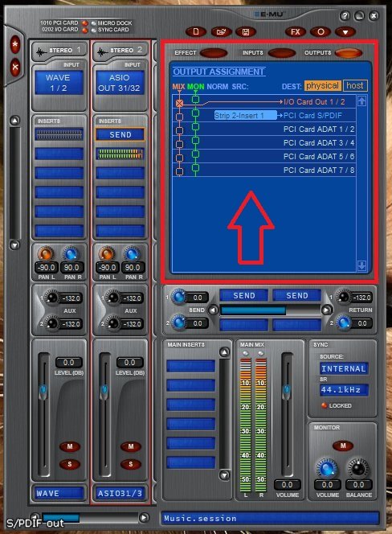Solo the Stereo 2 strip
The image size is (392, 534).
pos(131,464)
